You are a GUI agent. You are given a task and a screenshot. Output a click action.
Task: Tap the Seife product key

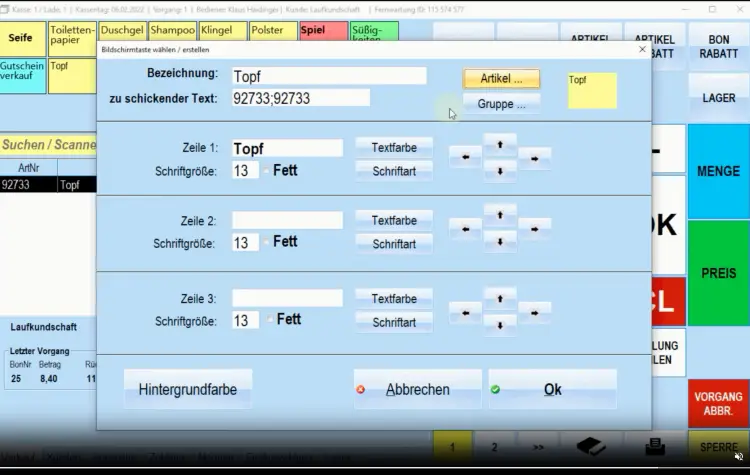pos(22,39)
